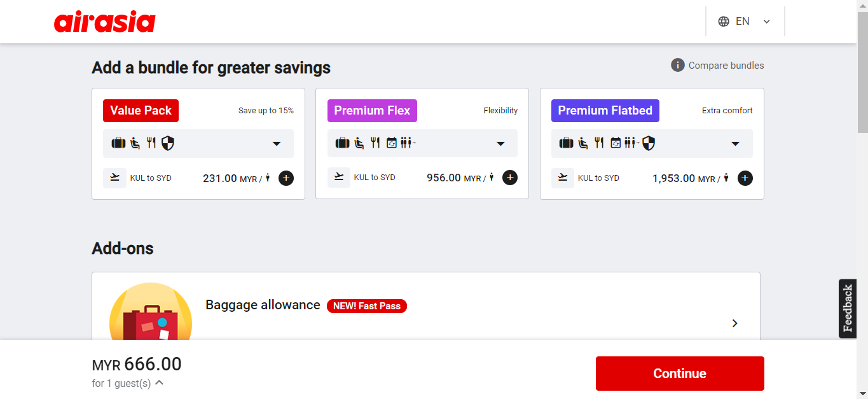Image resolution: width=868 pixels, height=399 pixels.
Task: Click the EN language menu item
Action: (x=742, y=21)
